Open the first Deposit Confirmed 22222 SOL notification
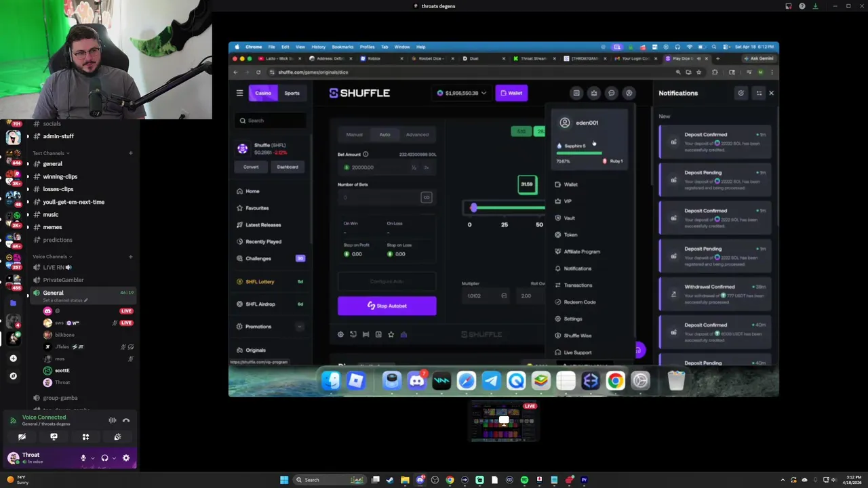Viewport: 868px width, 488px height. pos(715,142)
